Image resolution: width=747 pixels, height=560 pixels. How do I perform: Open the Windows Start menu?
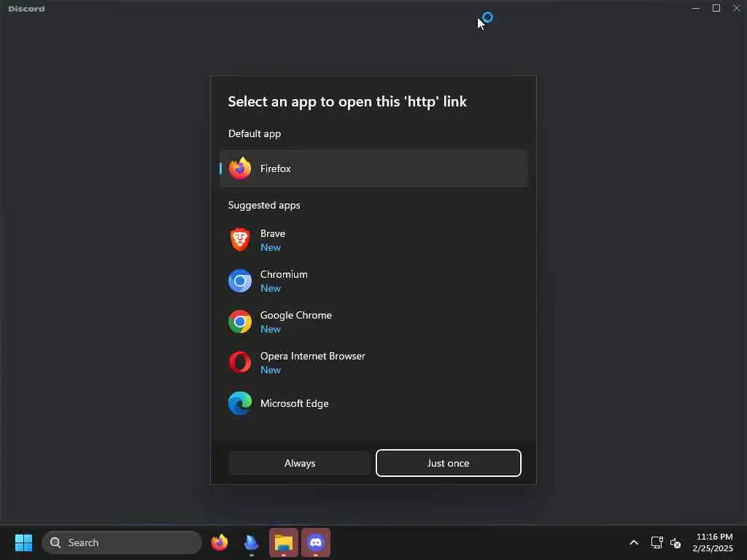23,542
